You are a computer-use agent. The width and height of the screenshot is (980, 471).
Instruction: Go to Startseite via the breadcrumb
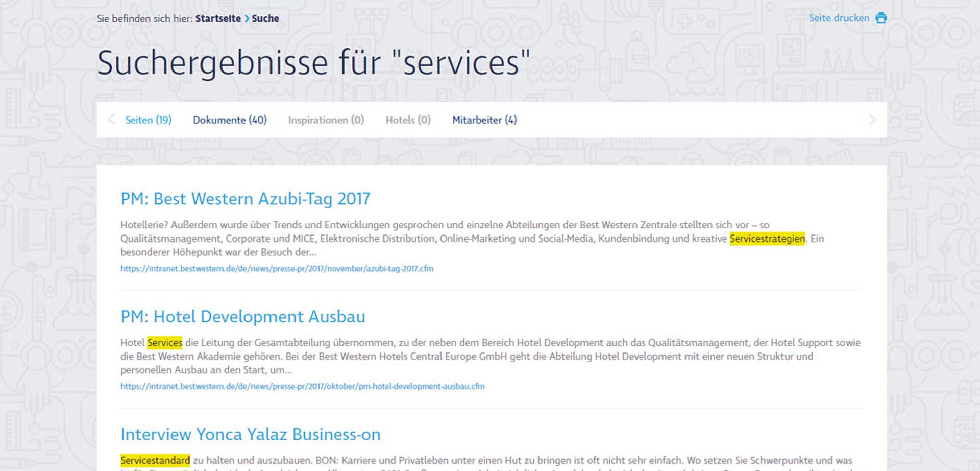pyautogui.click(x=218, y=19)
